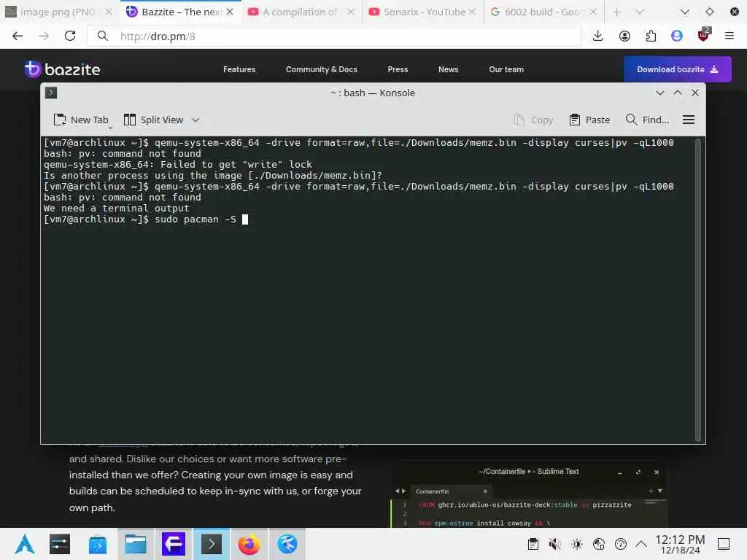Open the 12:12 PM clock calendar
Viewport: 747px width, 560px height.
(x=680, y=544)
